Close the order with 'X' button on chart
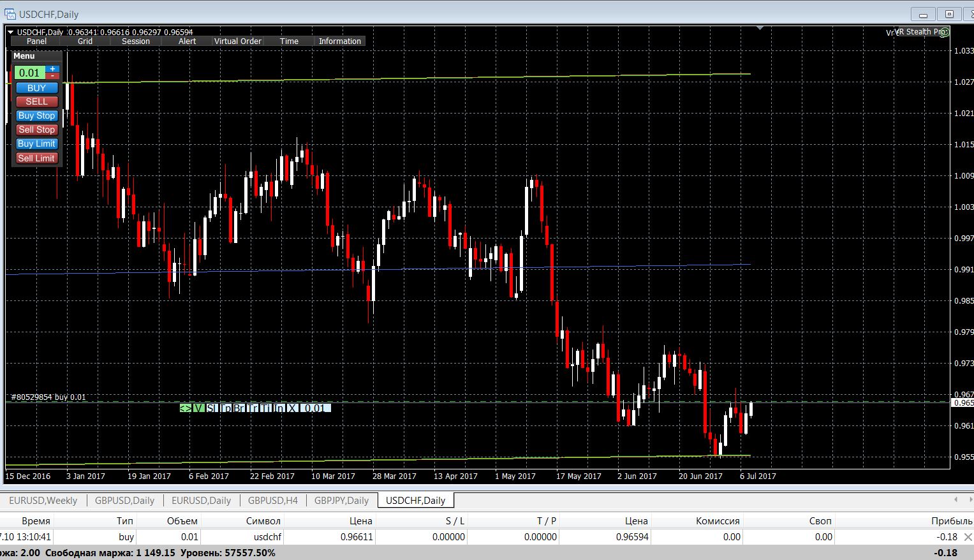The height and width of the screenshot is (560, 974). 292,408
